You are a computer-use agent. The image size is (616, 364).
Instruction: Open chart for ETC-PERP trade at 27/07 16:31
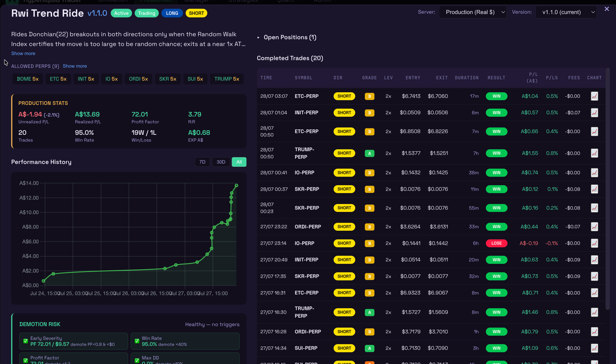(595, 293)
